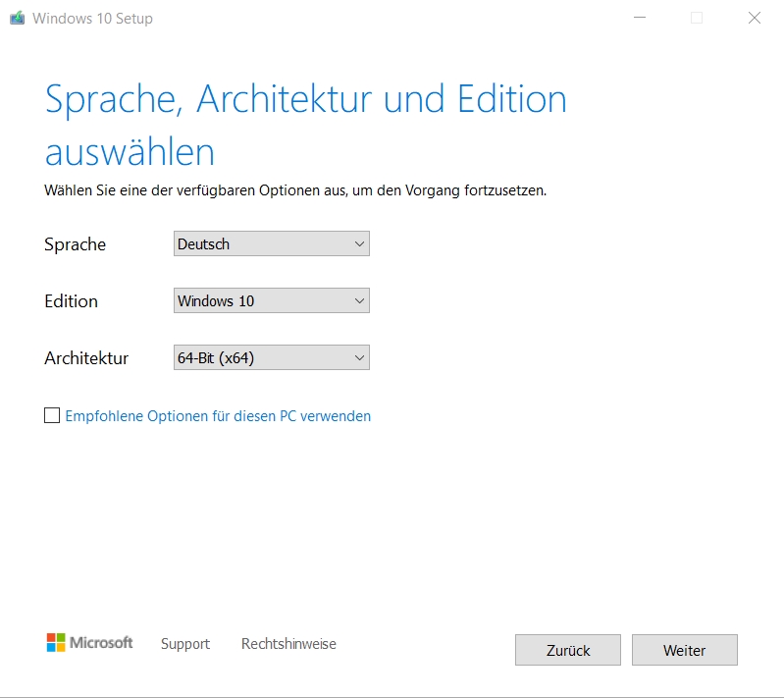Screen dimensions: 784x698
Task: Continue with the Weiter button
Action: [685, 650]
